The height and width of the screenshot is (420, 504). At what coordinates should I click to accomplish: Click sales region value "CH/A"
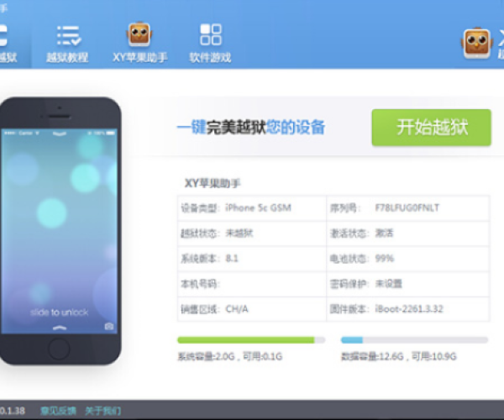[237, 309]
